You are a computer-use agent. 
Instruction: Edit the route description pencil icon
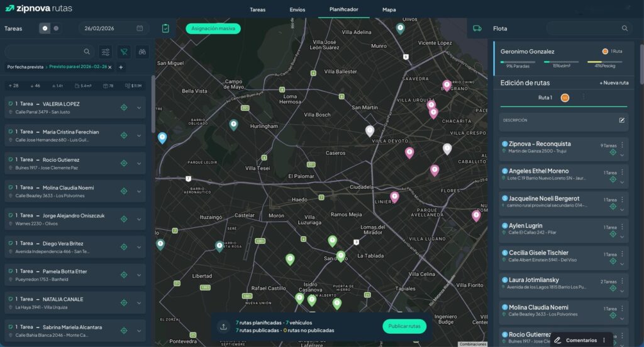pyautogui.click(x=622, y=120)
